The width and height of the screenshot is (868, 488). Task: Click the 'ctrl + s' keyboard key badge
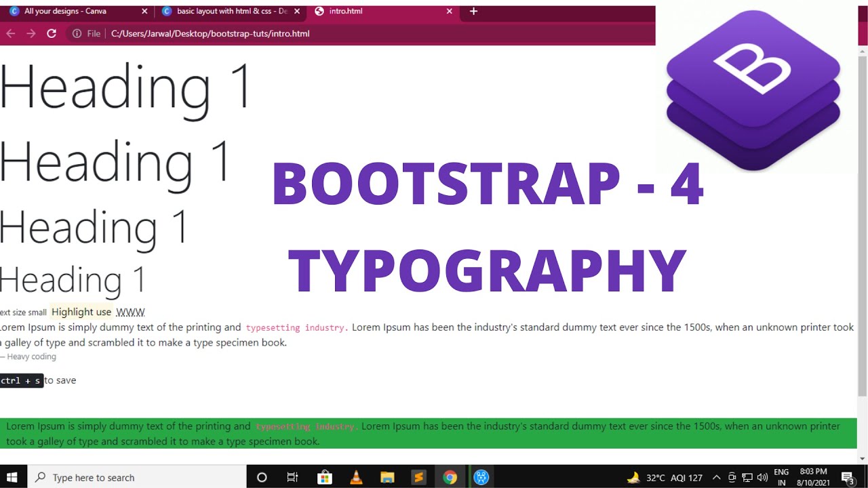pos(21,381)
